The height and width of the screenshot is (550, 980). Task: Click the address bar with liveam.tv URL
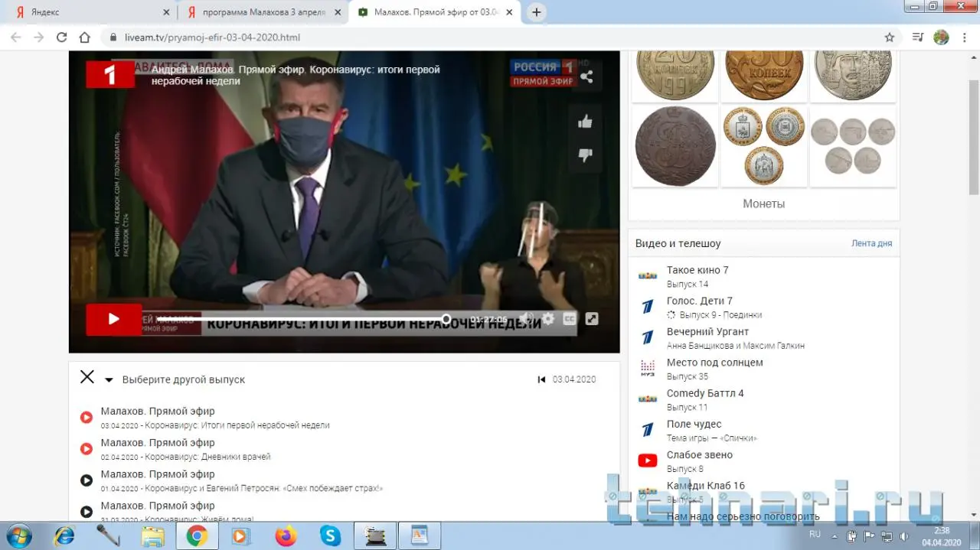coord(501,37)
